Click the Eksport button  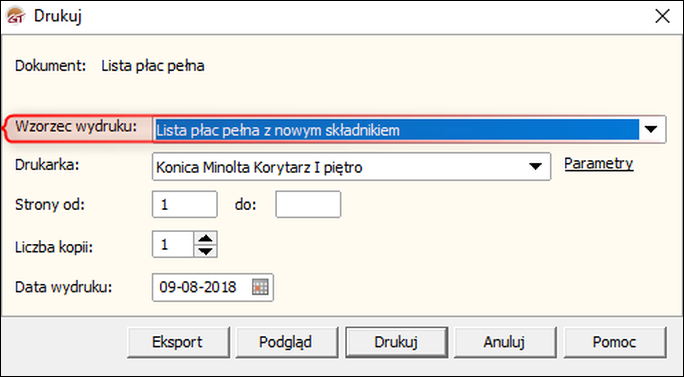178,342
